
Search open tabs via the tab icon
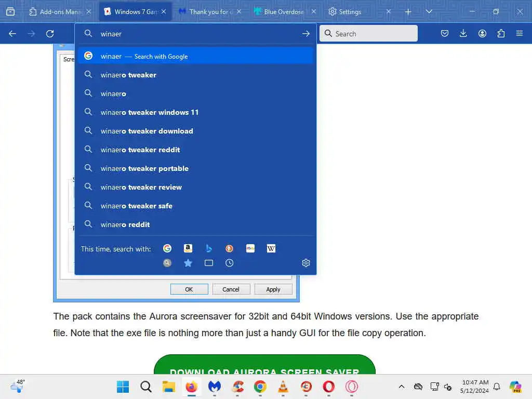tap(209, 263)
